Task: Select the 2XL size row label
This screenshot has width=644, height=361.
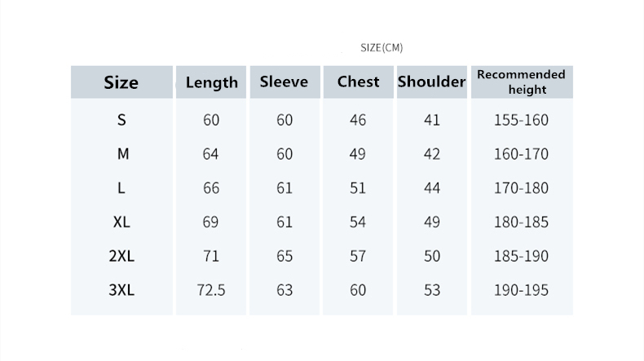Action: coord(121,256)
